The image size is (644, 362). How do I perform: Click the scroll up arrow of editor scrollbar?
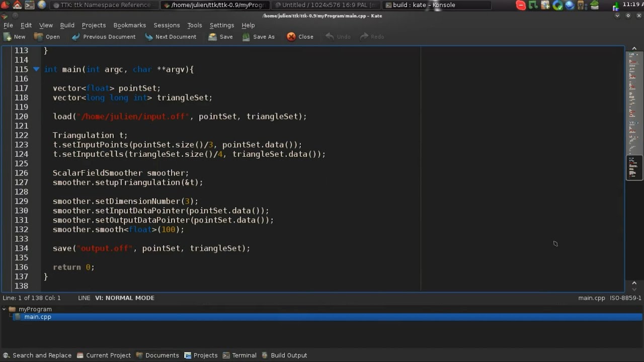[x=634, y=49]
